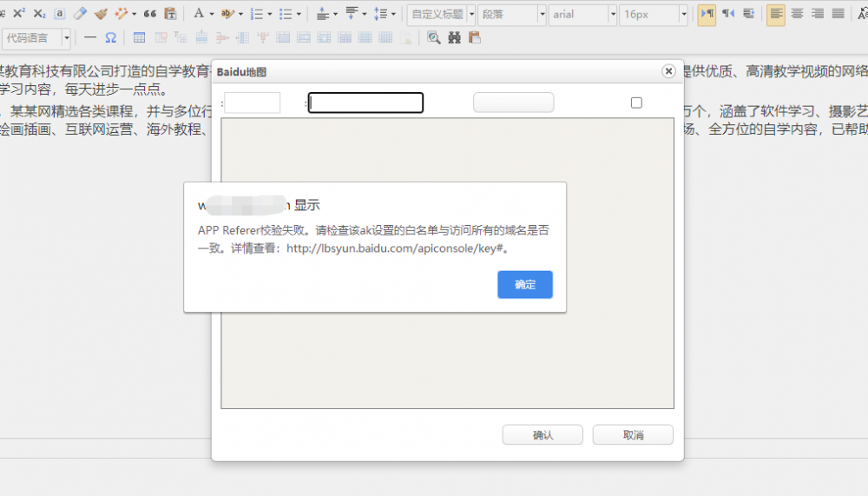868x496 pixels.
Task: Click 取消 in Baidu map dialog
Action: pos(633,435)
